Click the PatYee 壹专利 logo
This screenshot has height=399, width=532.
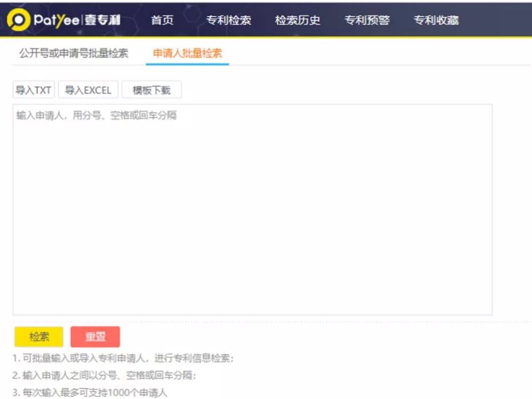pos(64,20)
